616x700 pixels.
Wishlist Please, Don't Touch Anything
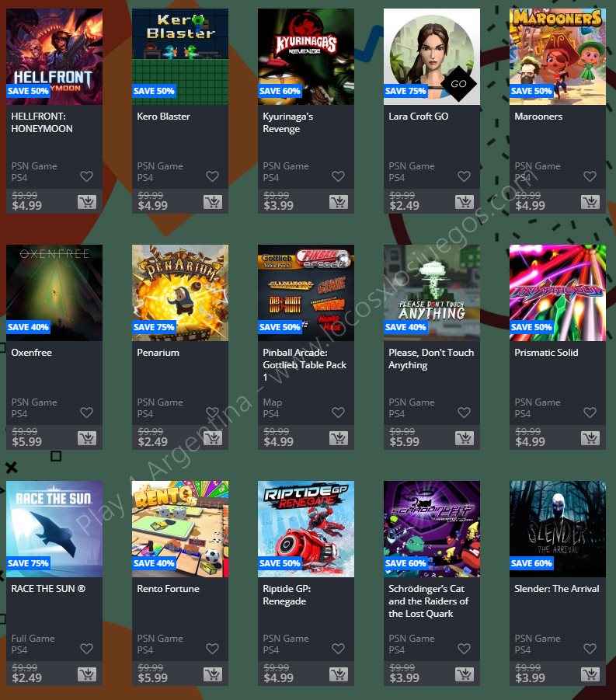click(x=464, y=413)
